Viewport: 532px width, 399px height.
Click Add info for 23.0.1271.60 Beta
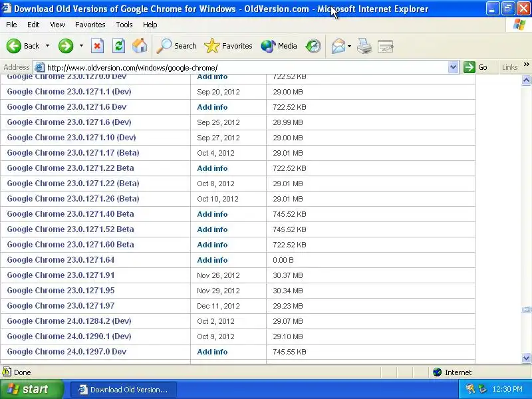click(212, 245)
